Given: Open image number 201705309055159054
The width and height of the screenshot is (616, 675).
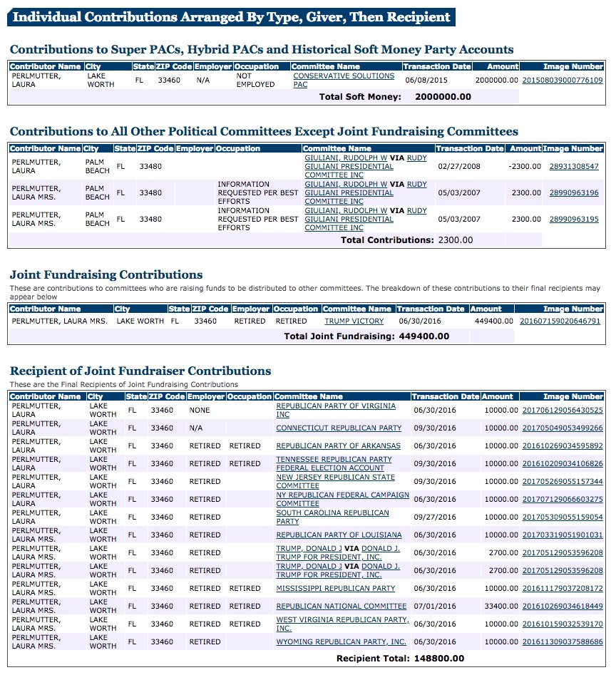Looking at the screenshot, I should [x=563, y=517].
